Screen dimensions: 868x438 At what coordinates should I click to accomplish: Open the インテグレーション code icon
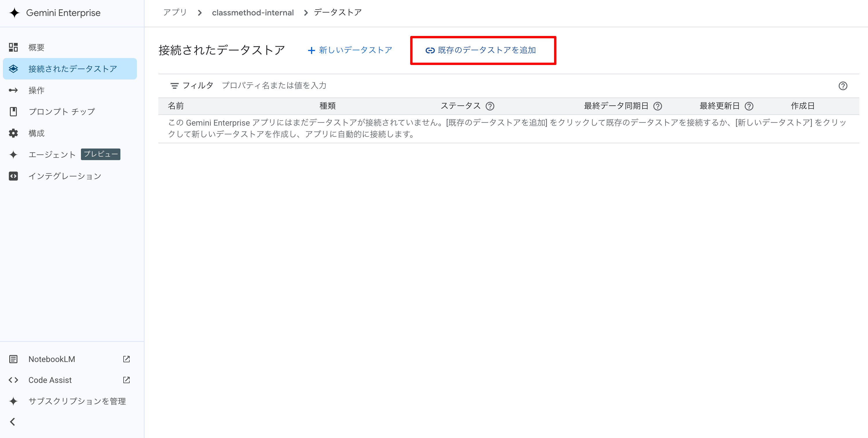coord(13,175)
